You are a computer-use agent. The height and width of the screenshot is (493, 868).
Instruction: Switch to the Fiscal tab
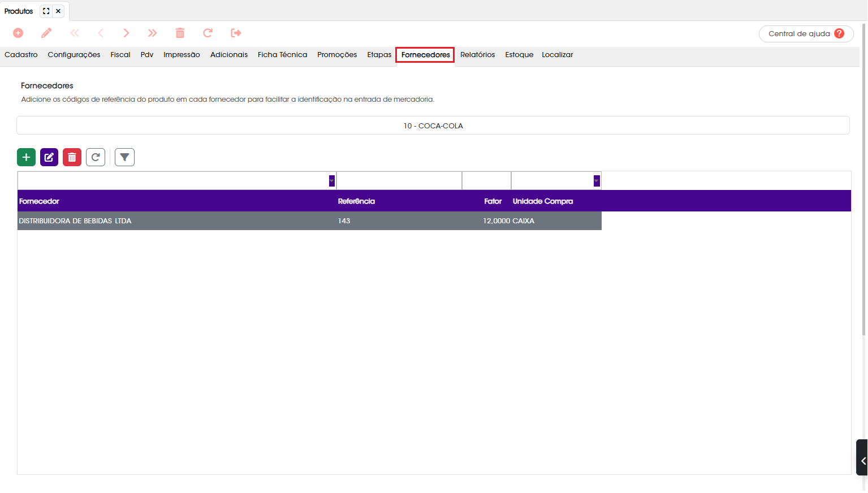[120, 55]
